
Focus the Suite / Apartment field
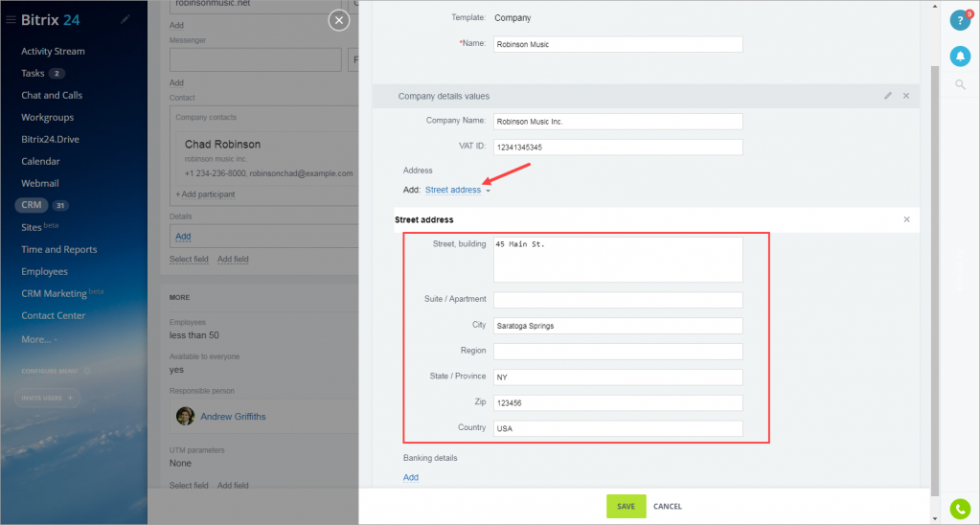618,300
